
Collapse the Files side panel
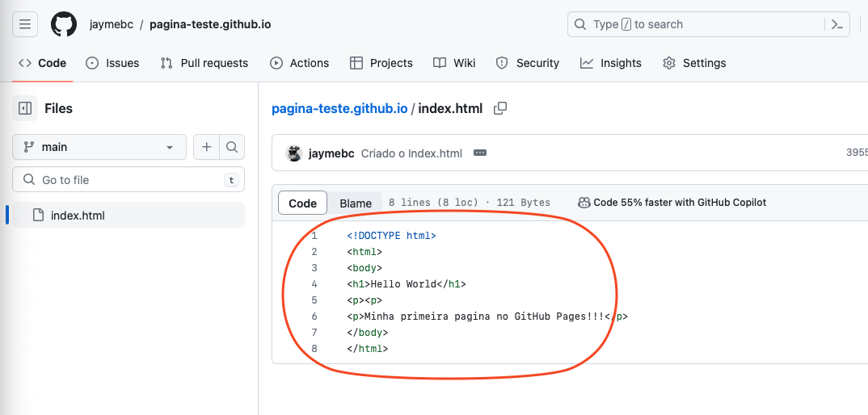coord(25,108)
